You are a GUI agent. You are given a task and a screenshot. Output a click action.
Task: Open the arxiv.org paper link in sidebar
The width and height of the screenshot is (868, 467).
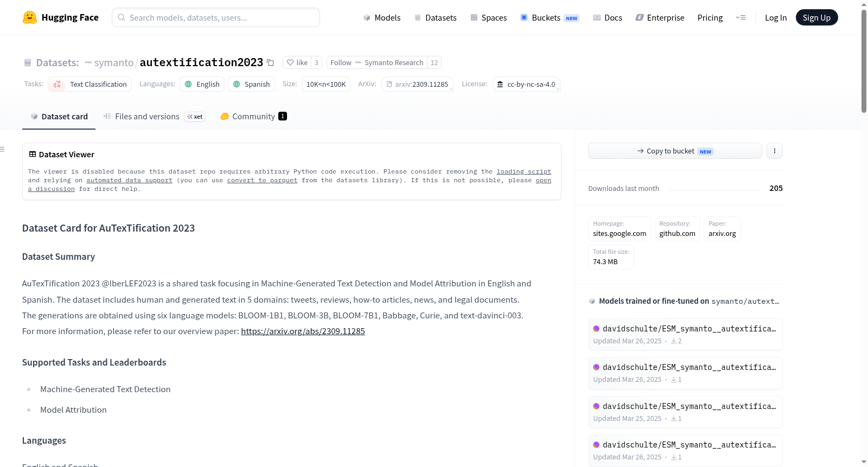pyautogui.click(x=722, y=228)
